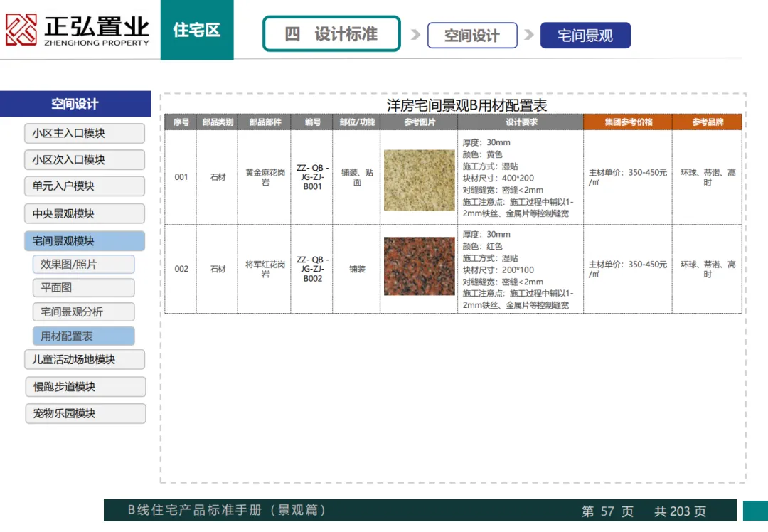
Task: Open 小区主入口模块 in sidebar
Action: pos(85,133)
